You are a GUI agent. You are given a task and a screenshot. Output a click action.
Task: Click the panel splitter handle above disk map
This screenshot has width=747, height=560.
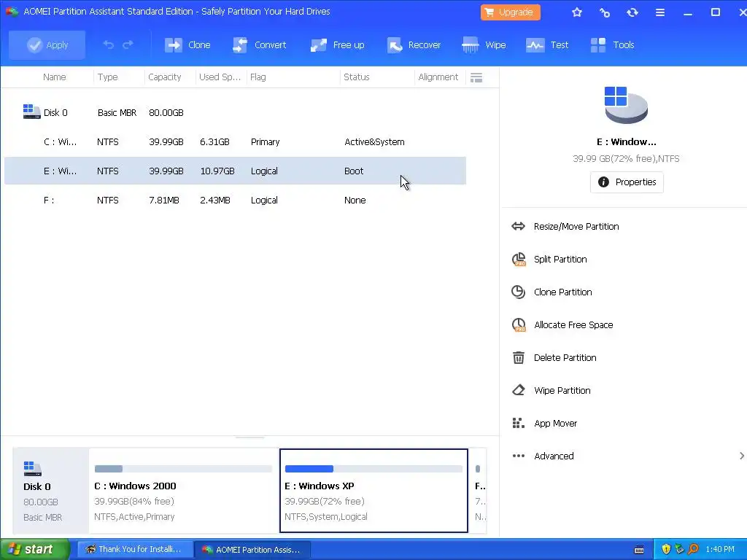249,437
